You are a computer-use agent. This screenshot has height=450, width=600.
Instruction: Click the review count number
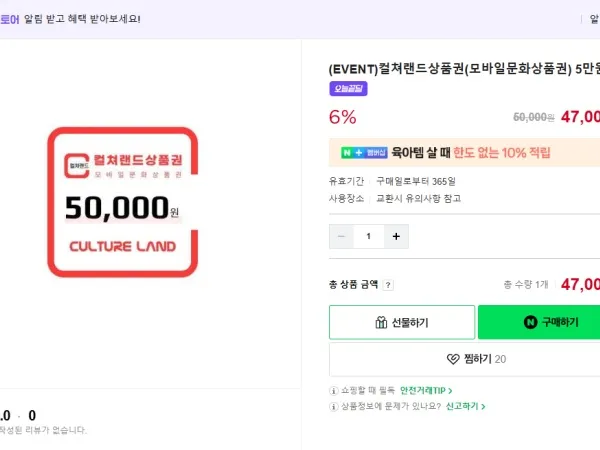tap(32, 415)
